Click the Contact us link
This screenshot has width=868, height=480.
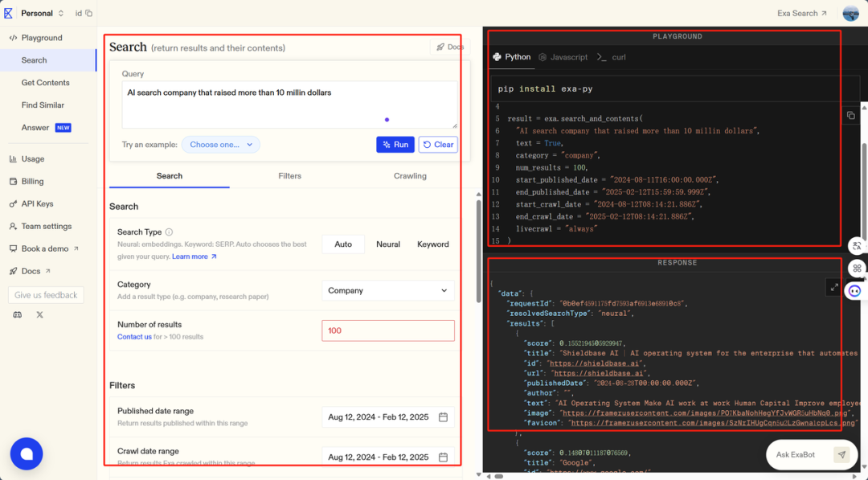134,337
